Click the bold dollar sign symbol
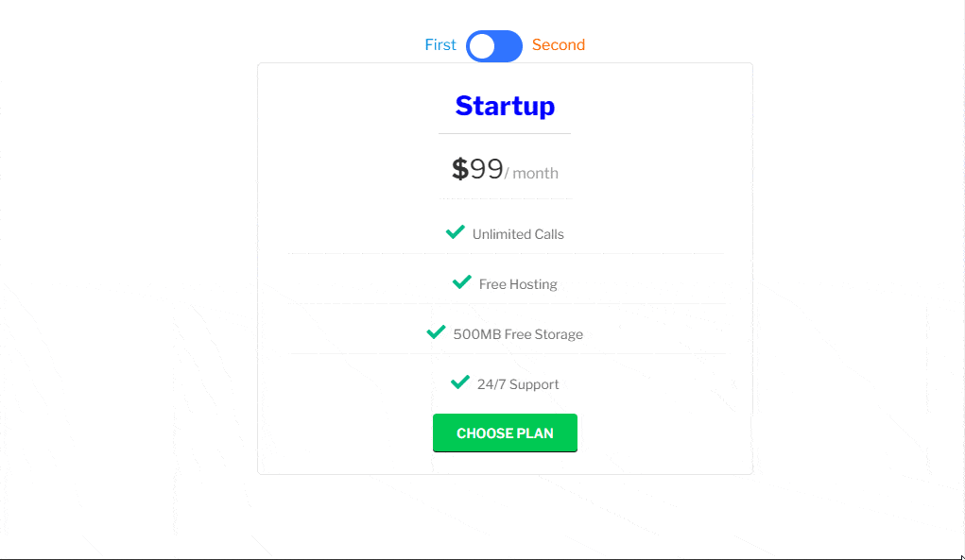Screen dimensions: 965x560 point(459,169)
